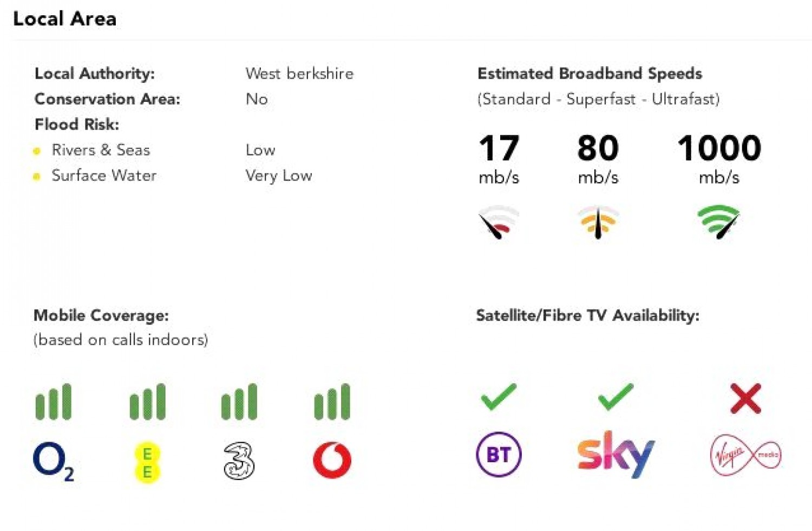This screenshot has width=812, height=531.
Task: Click the Rivers & Seas flood risk label
Action: (x=101, y=150)
